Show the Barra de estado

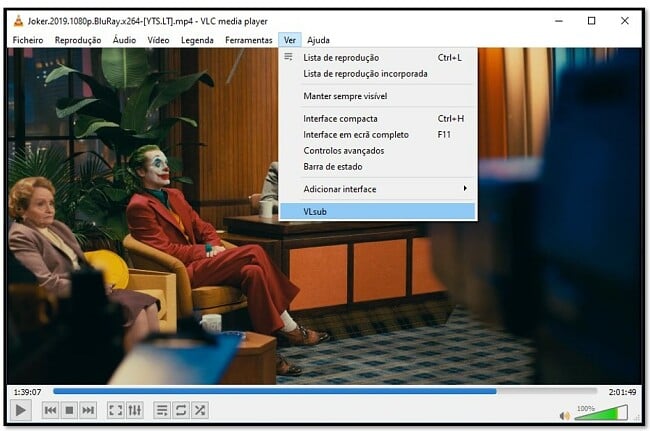(x=378, y=167)
